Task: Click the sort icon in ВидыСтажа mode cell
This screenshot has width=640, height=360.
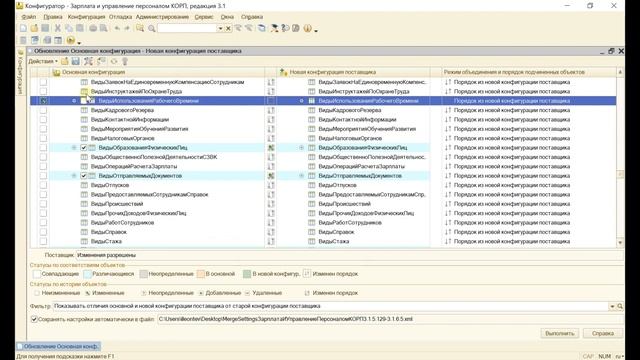Action: 448,241
